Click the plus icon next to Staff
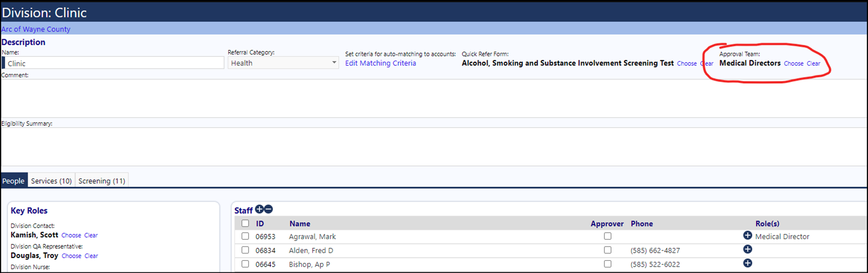 coord(259,209)
